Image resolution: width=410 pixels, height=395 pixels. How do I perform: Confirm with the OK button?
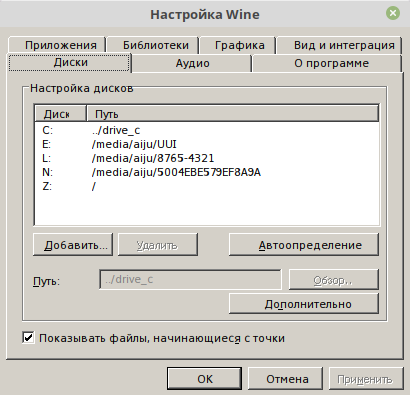tap(204, 379)
